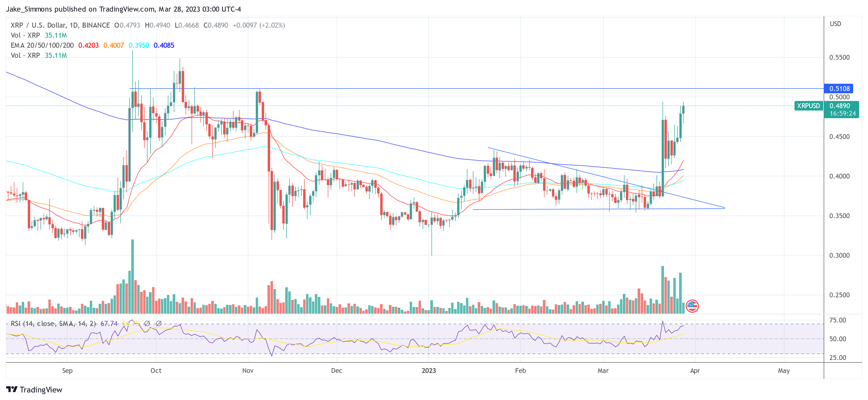
Task: Click the Nov label on the time axis
Action: [x=248, y=371]
